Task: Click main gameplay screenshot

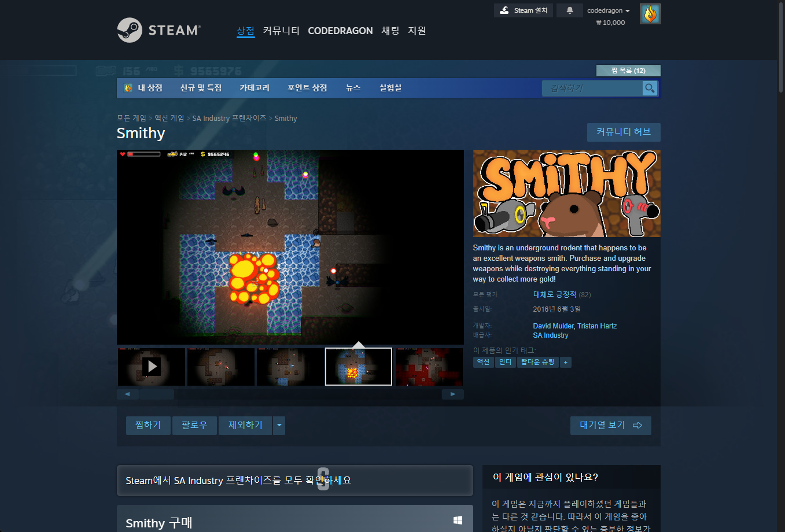Action: coord(290,247)
